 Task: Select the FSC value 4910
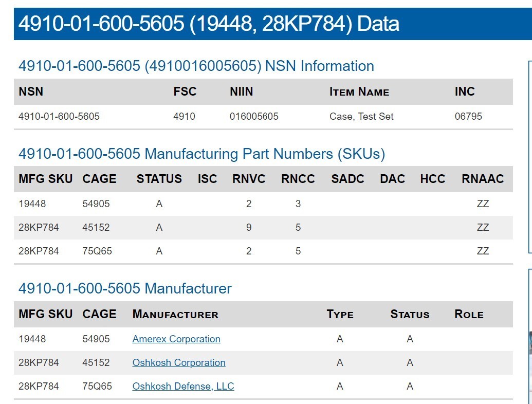[x=184, y=116]
